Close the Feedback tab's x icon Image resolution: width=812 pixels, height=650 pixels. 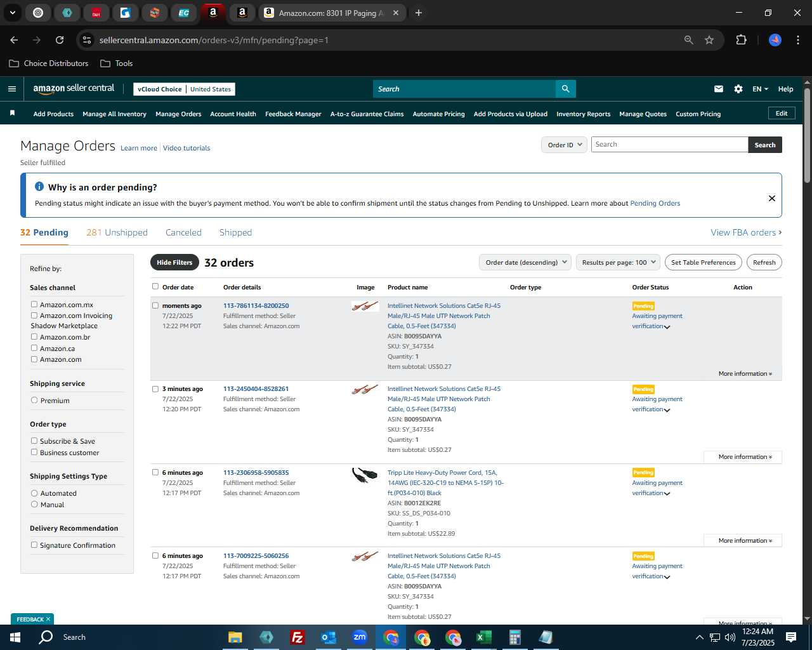48,620
